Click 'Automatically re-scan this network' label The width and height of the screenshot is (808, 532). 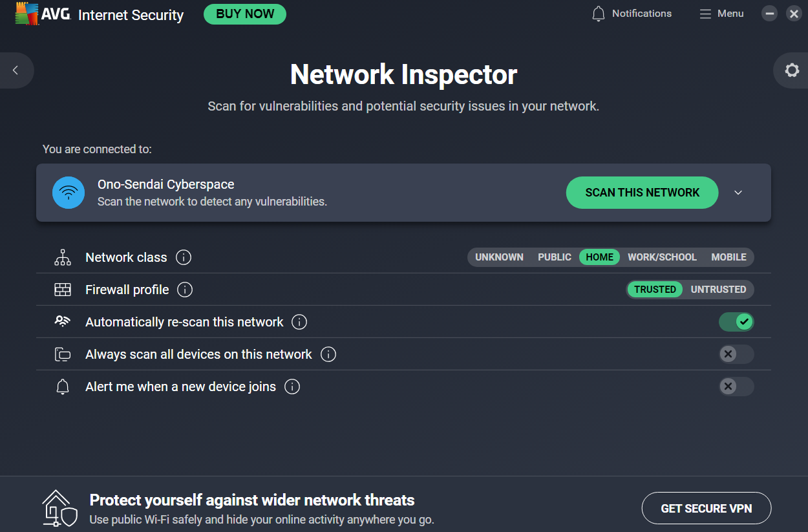[x=184, y=322]
